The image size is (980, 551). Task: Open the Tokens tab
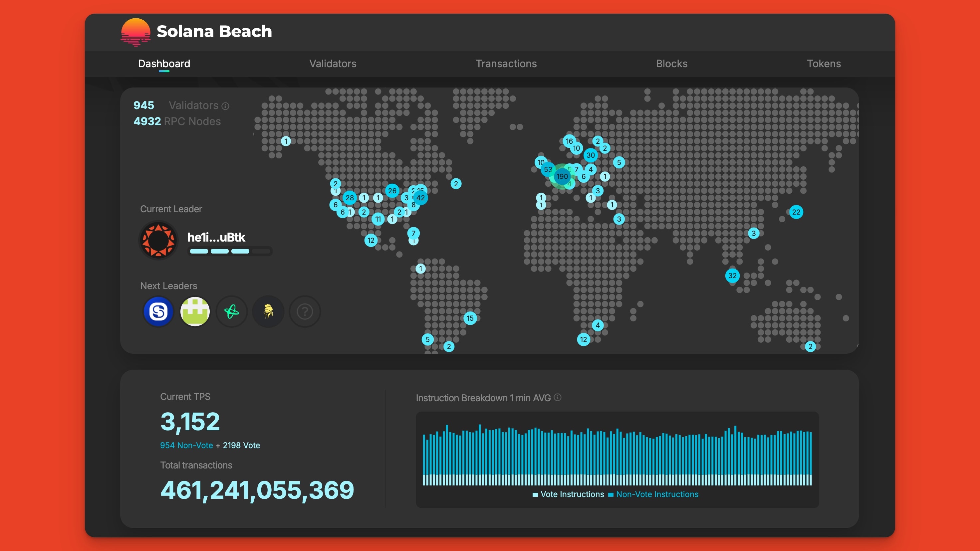824,64
